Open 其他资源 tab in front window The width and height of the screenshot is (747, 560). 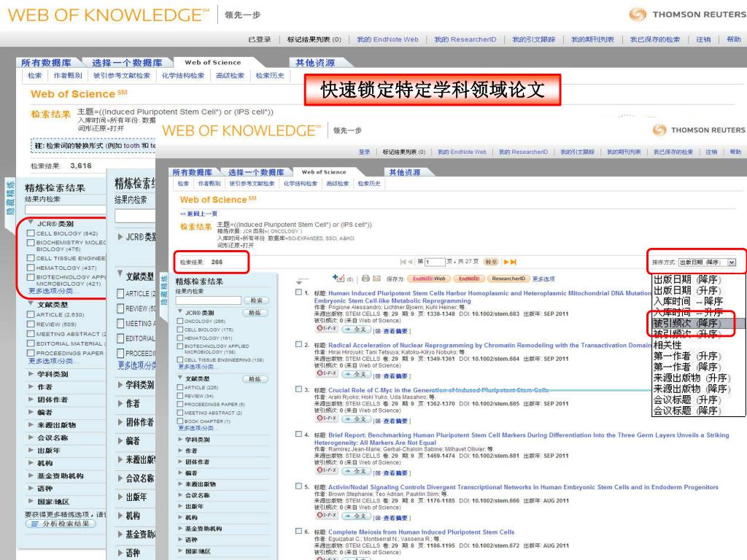404,172
